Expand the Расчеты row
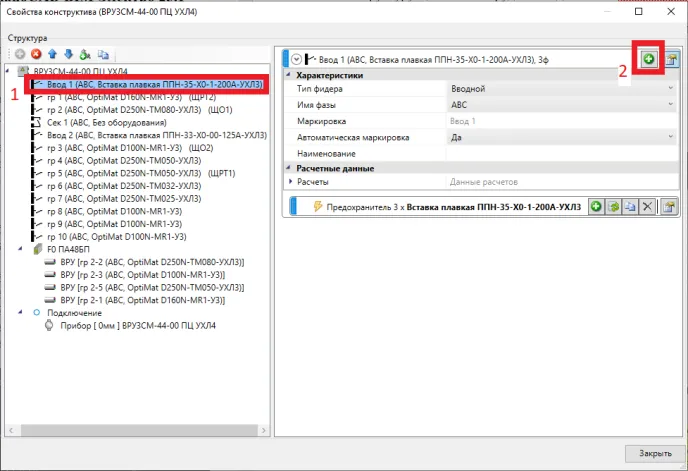This screenshot has height=471, width=688. tap(291, 182)
